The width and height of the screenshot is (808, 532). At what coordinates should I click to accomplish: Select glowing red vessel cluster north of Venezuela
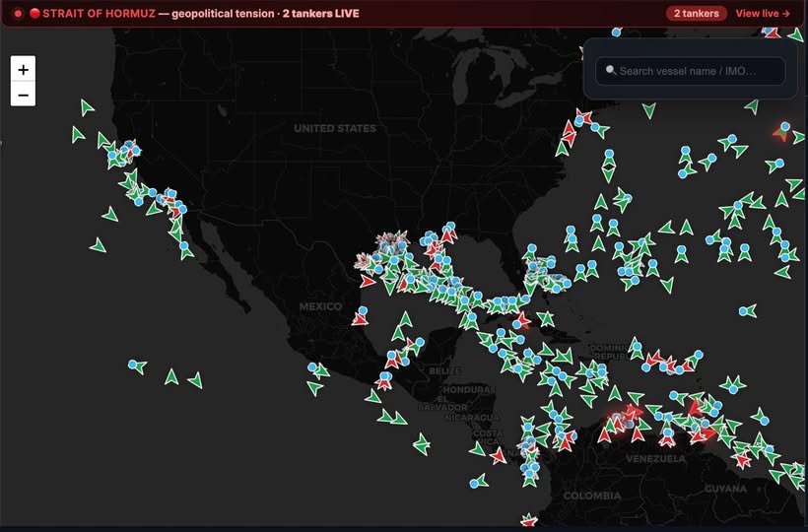click(x=623, y=418)
